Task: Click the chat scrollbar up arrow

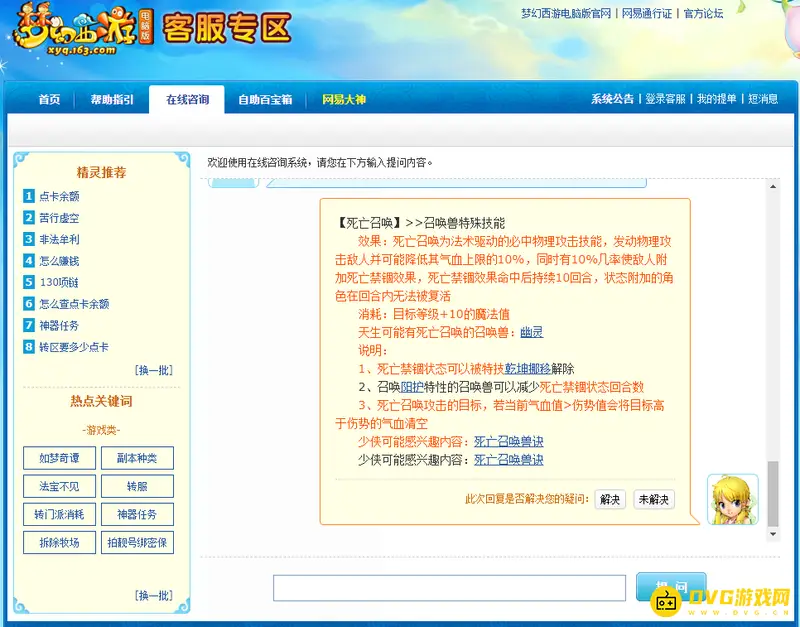Action: click(x=773, y=187)
